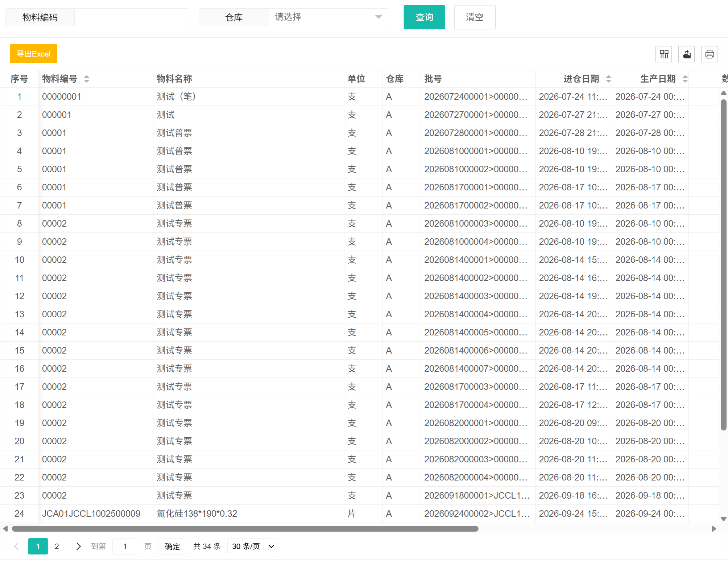This screenshot has width=728, height=561.
Task: Focus the 物料编码 input field
Action: (x=132, y=17)
